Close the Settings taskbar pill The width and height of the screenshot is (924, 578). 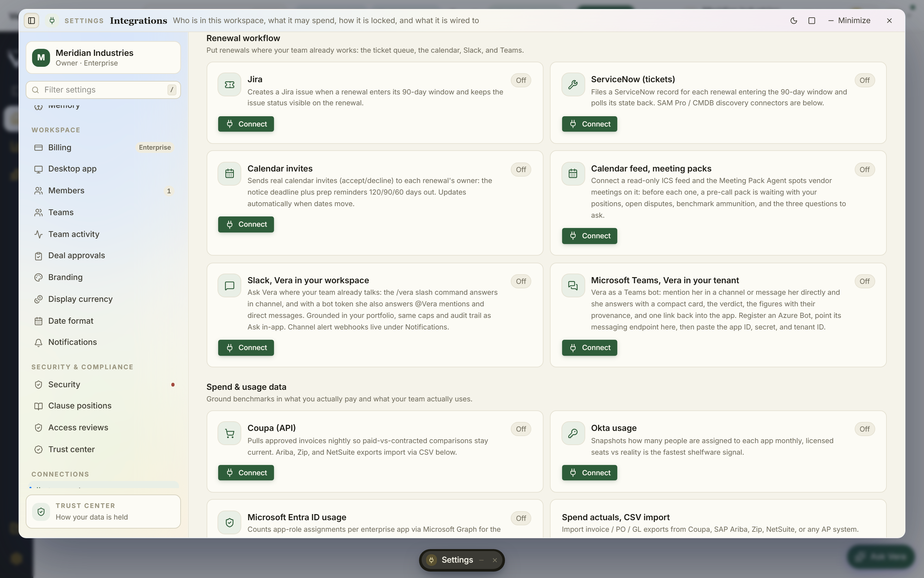pyautogui.click(x=495, y=560)
